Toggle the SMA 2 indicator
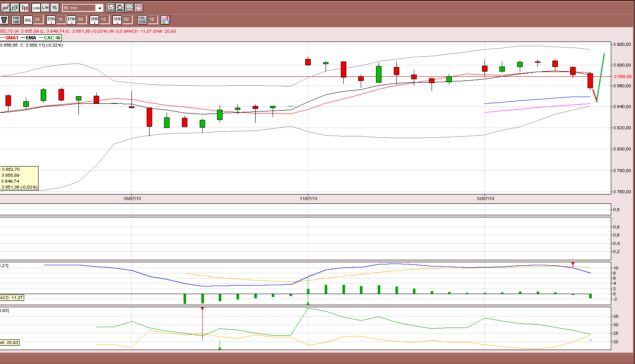 [117, 19]
